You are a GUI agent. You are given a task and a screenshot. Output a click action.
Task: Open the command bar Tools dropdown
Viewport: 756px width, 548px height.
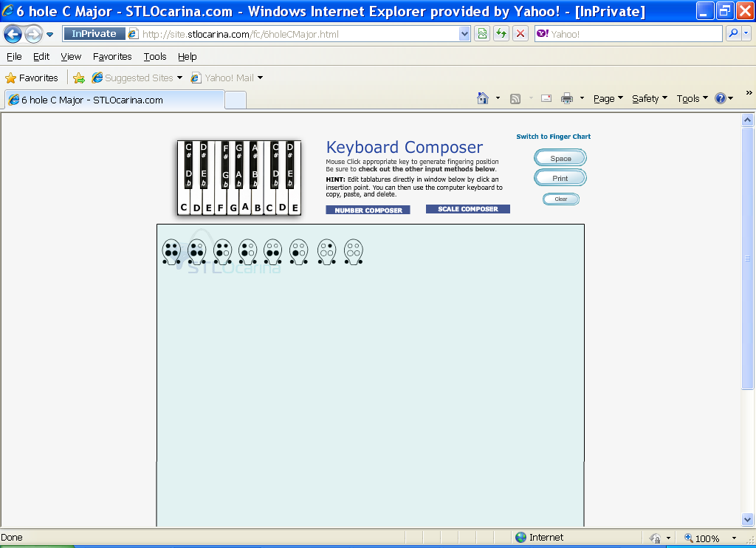pyautogui.click(x=692, y=98)
